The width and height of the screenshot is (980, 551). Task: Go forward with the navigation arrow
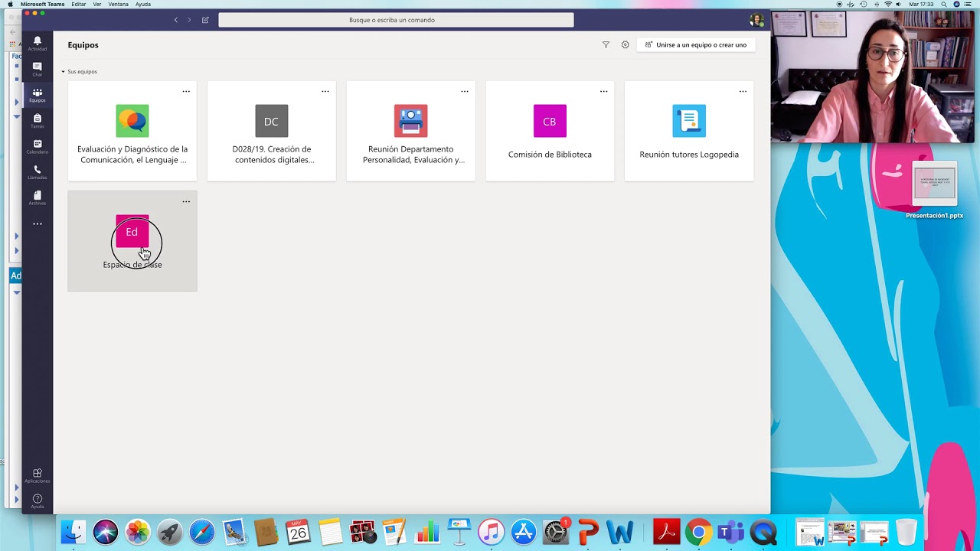tap(189, 20)
